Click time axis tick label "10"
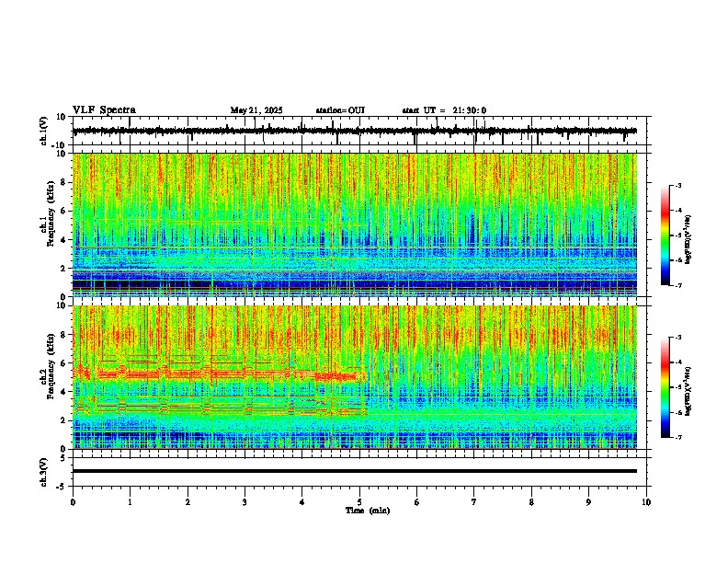728x563 pixels. click(x=646, y=502)
